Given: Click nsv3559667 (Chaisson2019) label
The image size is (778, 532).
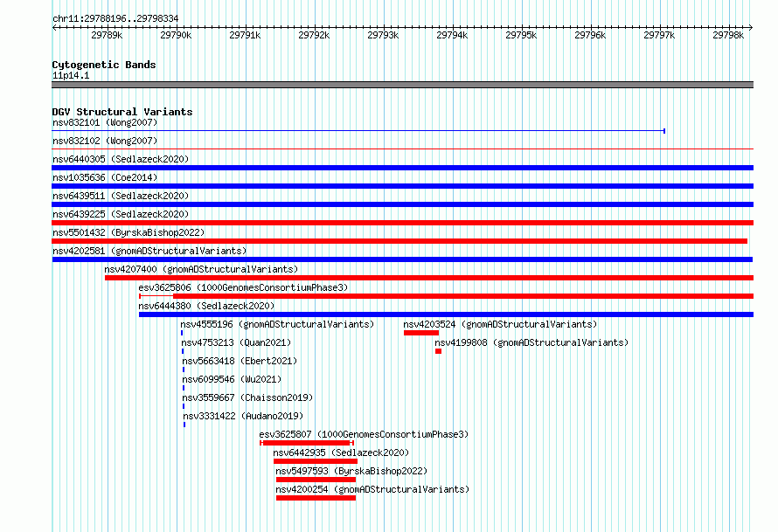Looking at the screenshot, I should 247,397.
